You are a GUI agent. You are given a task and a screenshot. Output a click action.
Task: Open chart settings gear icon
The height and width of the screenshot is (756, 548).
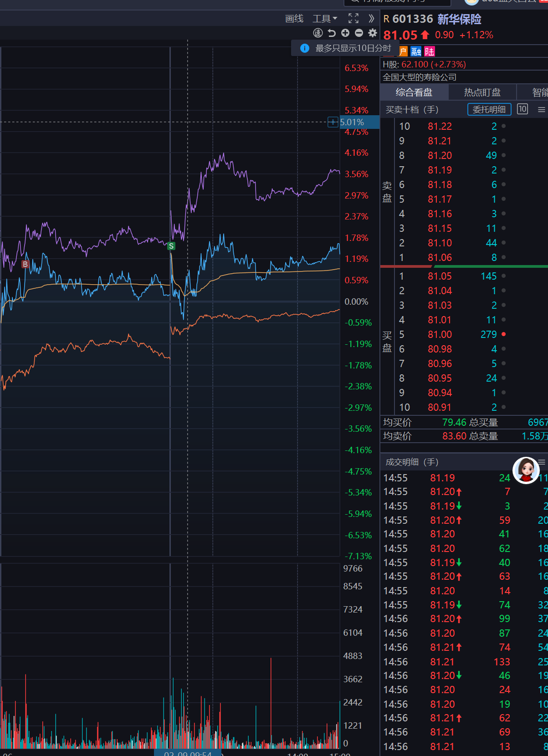click(373, 33)
